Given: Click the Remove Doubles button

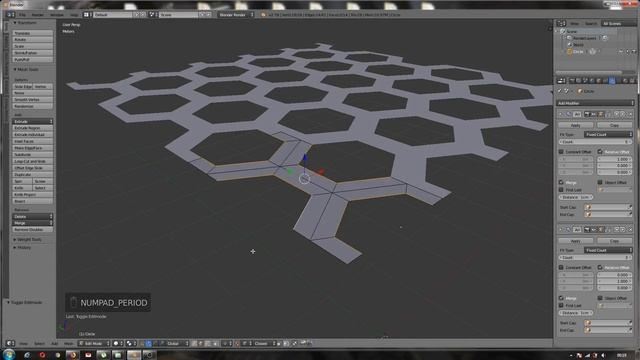Looking at the screenshot, I should pyautogui.click(x=33, y=229).
